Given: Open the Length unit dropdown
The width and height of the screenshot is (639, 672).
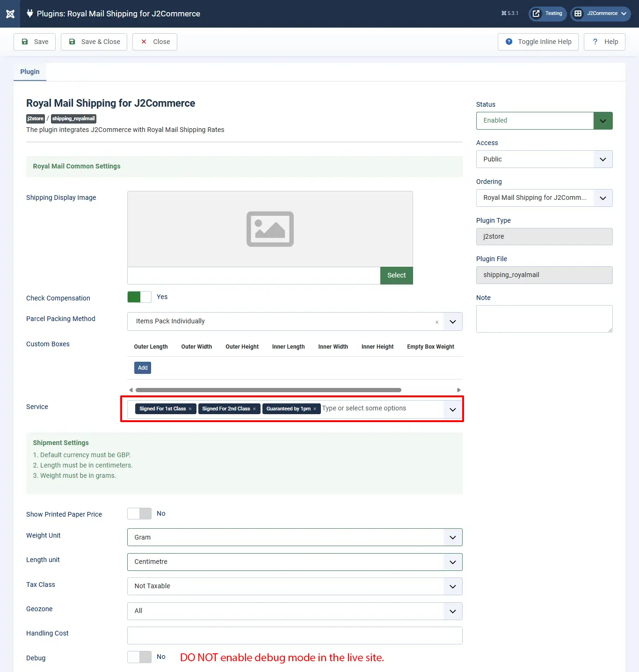Looking at the screenshot, I should coord(295,562).
